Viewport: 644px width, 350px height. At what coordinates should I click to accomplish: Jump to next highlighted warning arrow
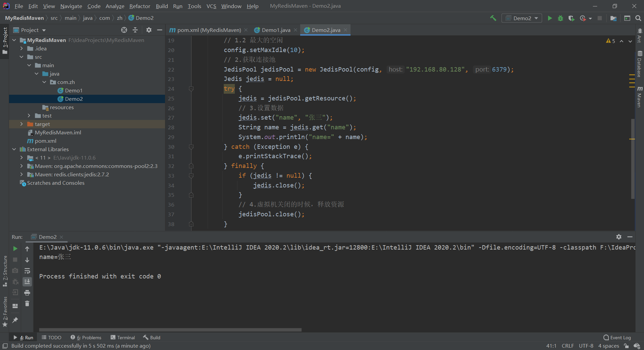click(x=630, y=41)
